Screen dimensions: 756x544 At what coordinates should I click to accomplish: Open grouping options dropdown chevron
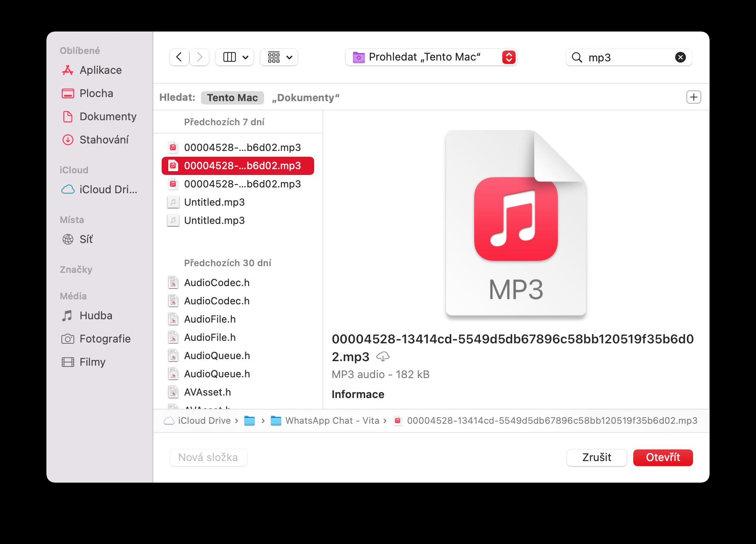tap(289, 57)
